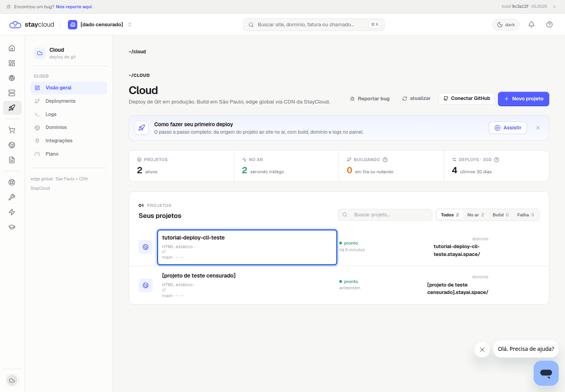Expand the account switcher dropdown
Screen dimensions: 565x392
100,25
